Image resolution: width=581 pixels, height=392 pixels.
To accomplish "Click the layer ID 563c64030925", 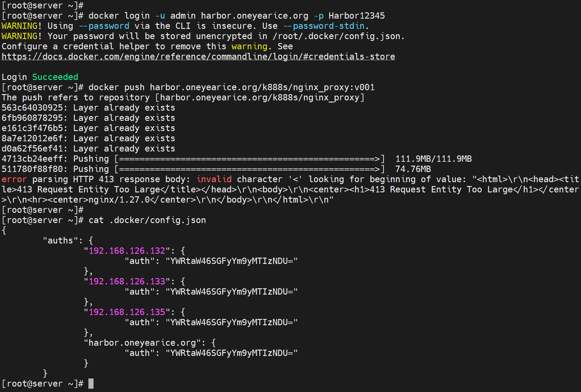I will pos(32,108).
